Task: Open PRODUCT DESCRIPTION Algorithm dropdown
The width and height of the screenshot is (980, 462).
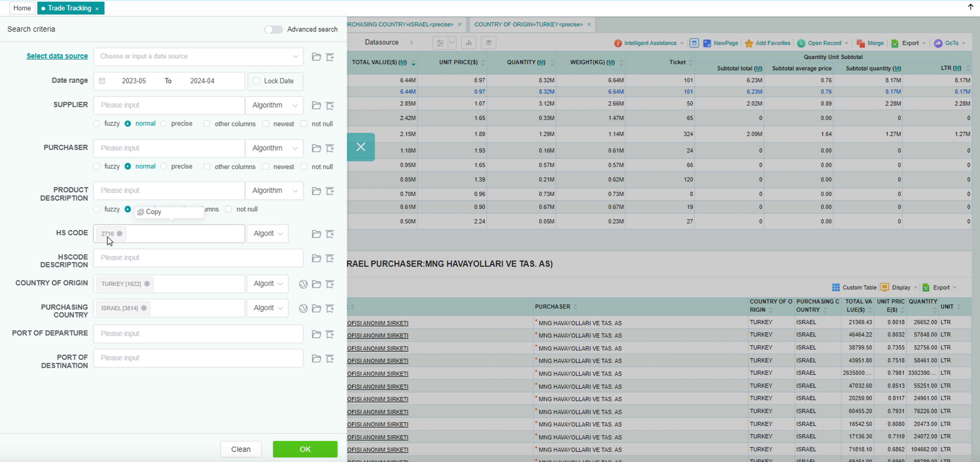Action: pos(274,191)
